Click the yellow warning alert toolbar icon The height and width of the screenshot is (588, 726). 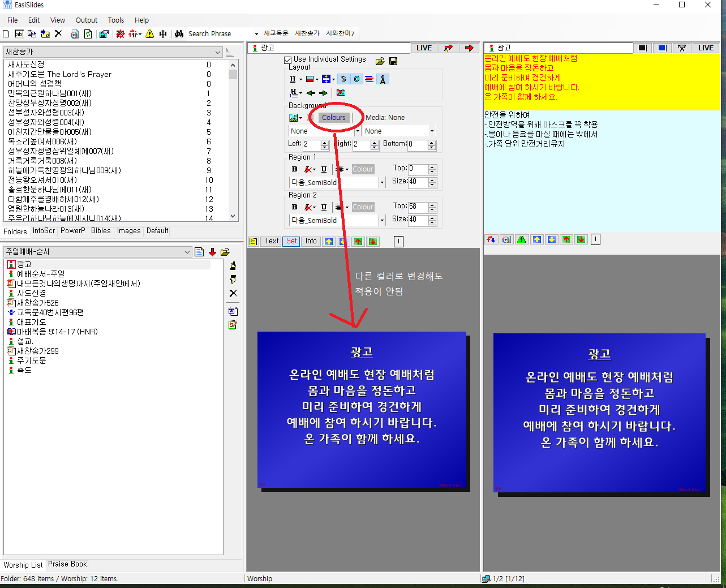(x=149, y=34)
